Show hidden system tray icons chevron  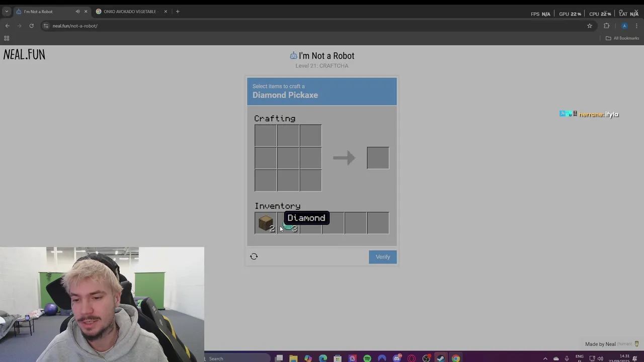(x=545, y=358)
